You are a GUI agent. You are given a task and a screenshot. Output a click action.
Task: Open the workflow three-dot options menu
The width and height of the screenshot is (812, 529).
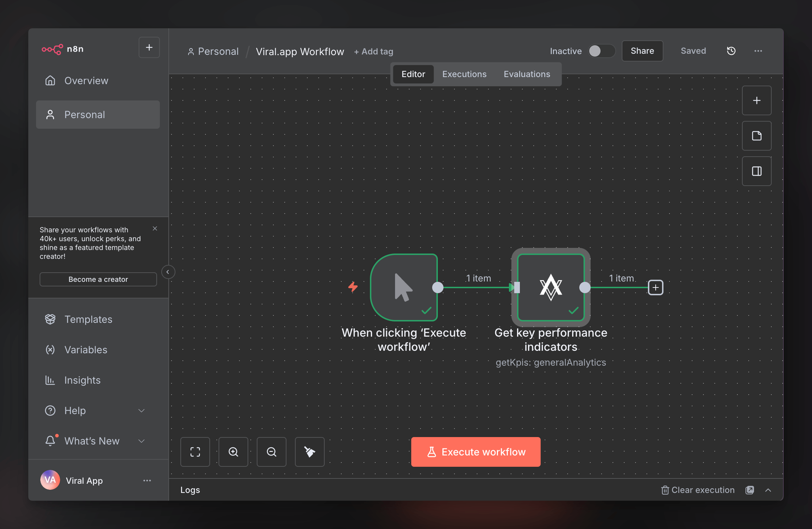(x=758, y=51)
